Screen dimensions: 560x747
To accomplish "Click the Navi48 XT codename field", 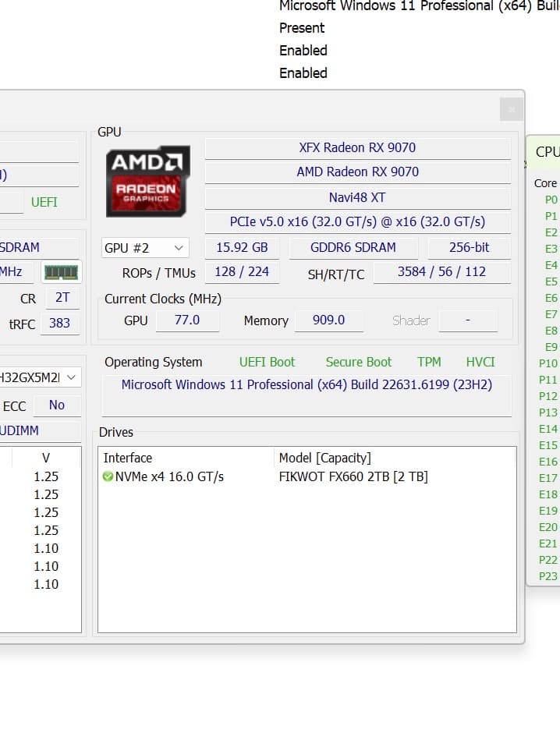I will click(357, 197).
